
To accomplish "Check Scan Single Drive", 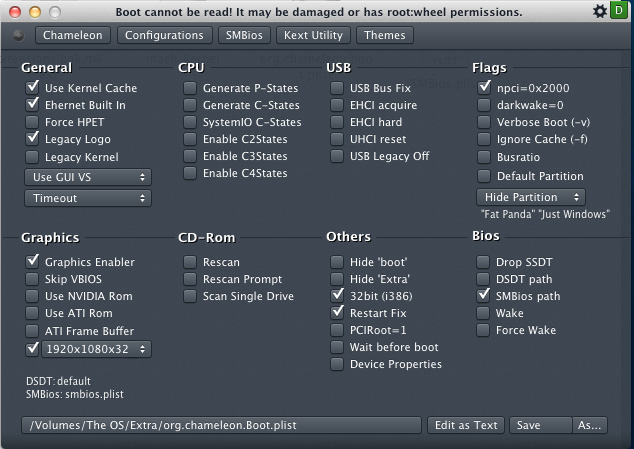I will (190, 296).
